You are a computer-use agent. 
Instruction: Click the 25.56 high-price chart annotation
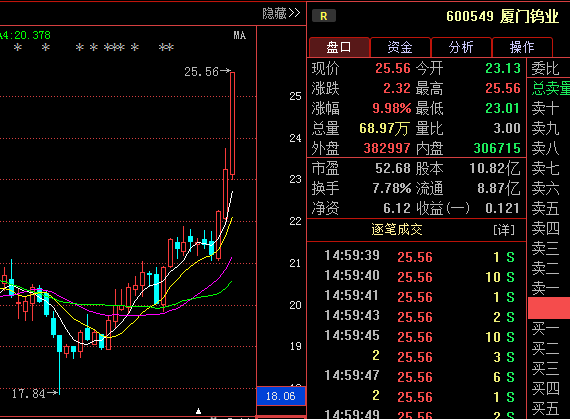pyautogui.click(x=207, y=72)
